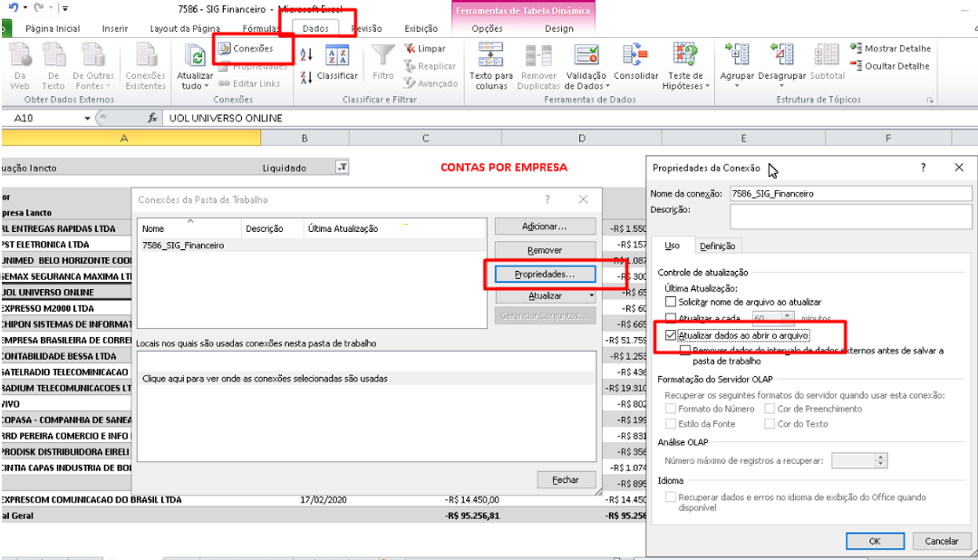Sort ascending A to Z icon
Viewport: 978px width, 560px height.
(305, 54)
